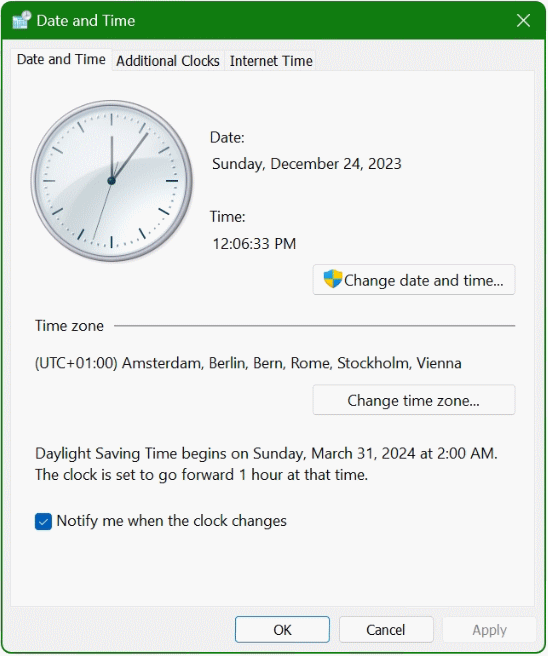Image resolution: width=548 pixels, height=656 pixels.
Task: Click the Date and Time title bar icon
Action: (x=21, y=20)
